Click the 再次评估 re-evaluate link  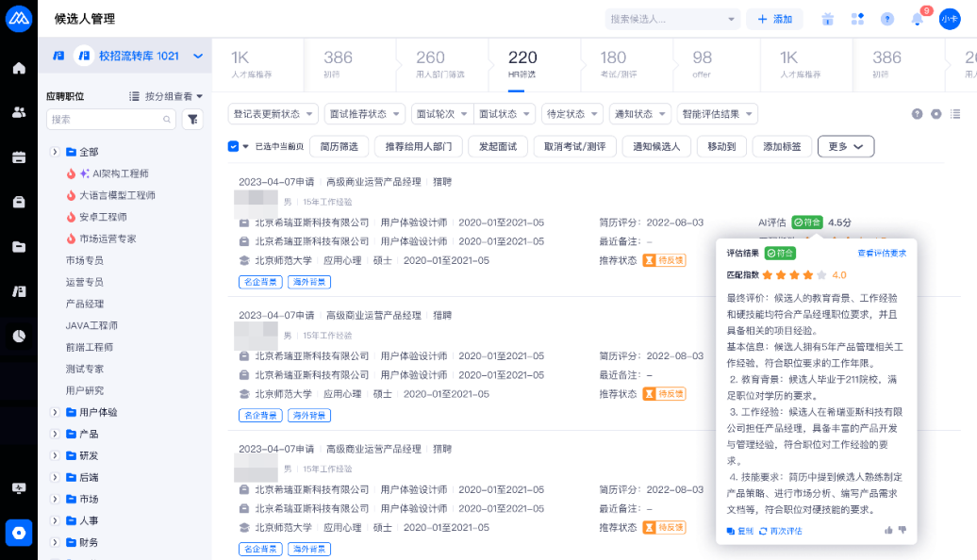tap(781, 532)
